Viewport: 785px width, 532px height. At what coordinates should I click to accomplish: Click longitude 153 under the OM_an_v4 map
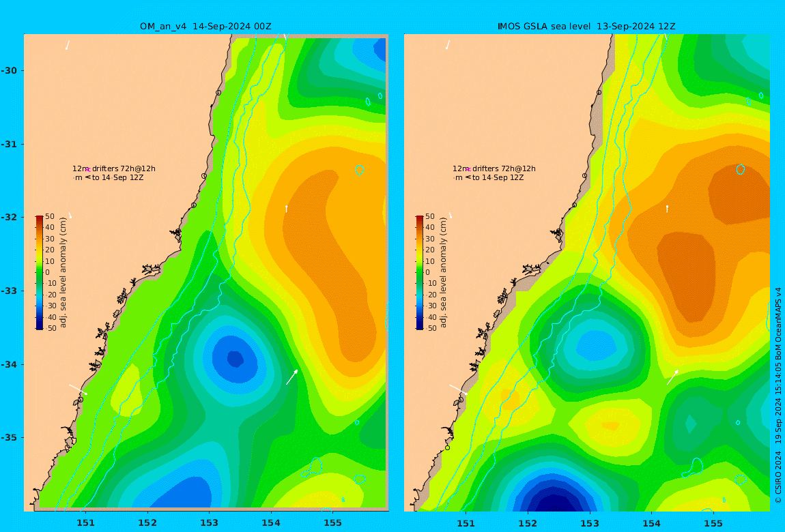point(210,523)
